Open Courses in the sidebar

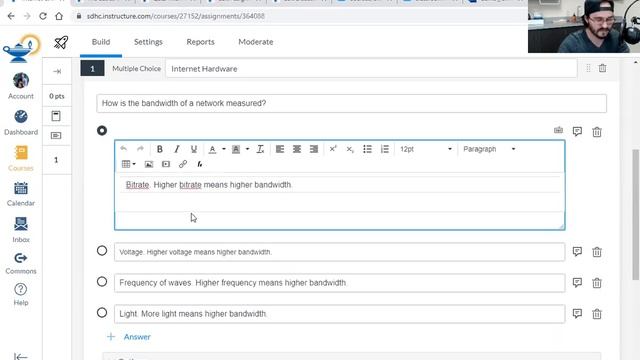pos(21,158)
